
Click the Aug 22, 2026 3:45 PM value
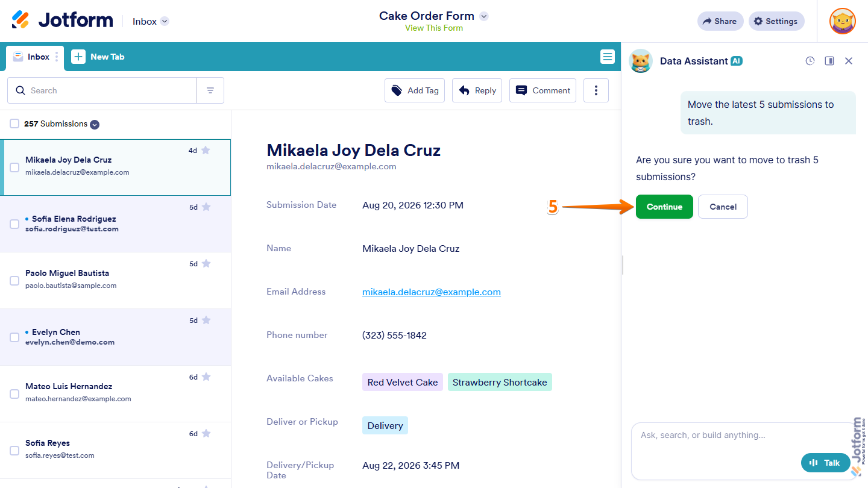pyautogui.click(x=411, y=466)
